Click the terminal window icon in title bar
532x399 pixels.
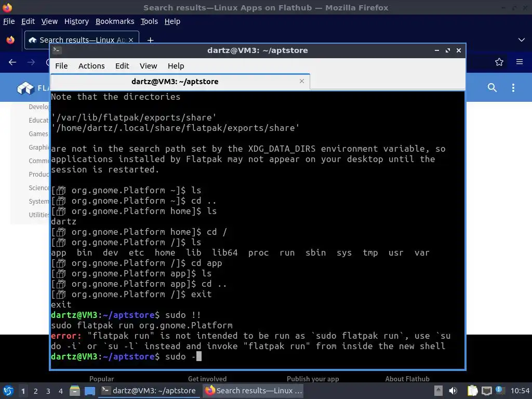click(x=57, y=50)
